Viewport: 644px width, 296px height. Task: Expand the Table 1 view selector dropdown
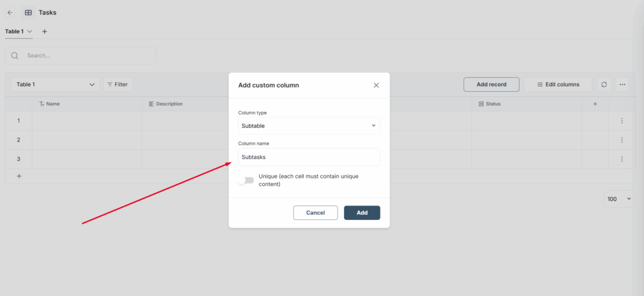55,84
